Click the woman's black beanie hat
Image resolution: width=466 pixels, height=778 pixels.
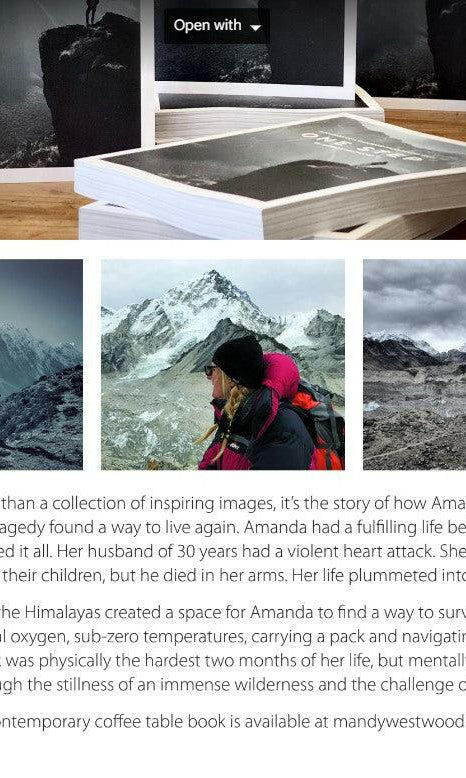coord(239,361)
